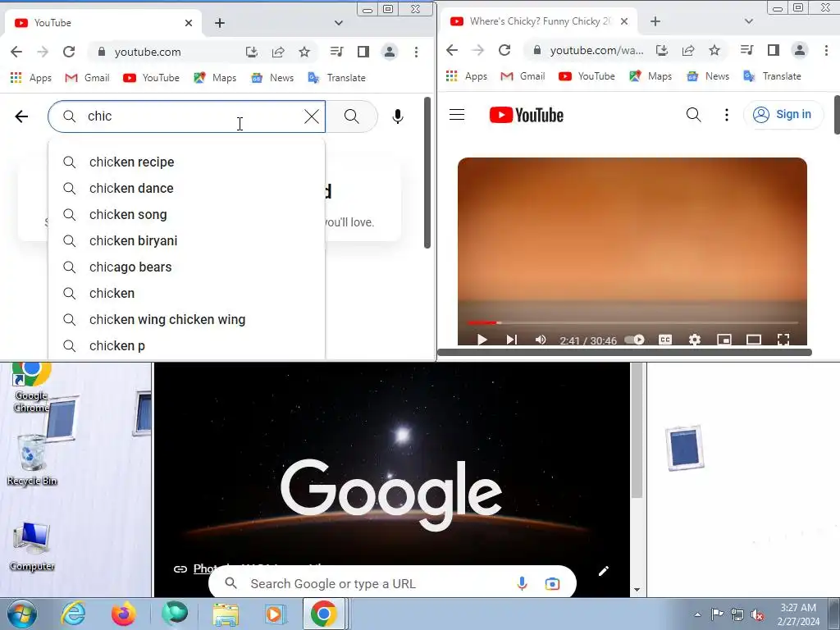Open media control icon in left window toolbar

[337, 52]
